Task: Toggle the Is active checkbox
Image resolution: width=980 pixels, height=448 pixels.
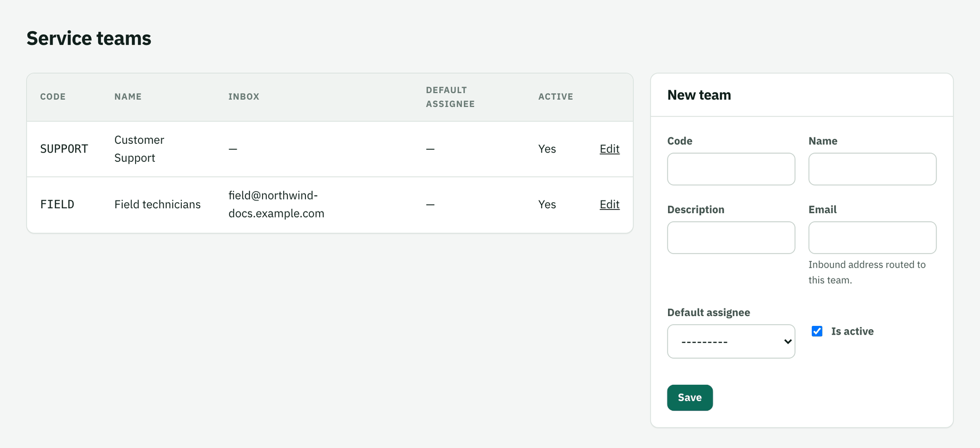Action: [x=817, y=331]
